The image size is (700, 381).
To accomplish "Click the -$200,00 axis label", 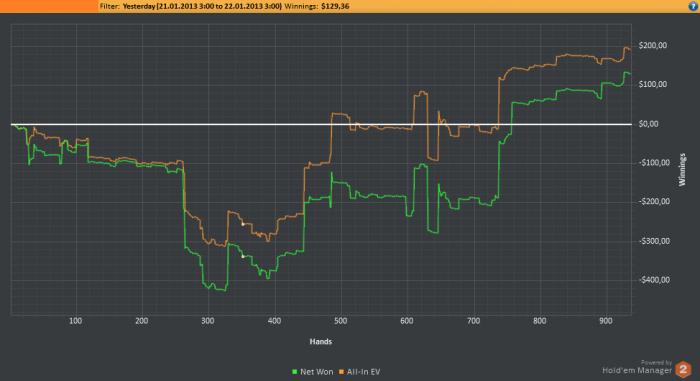I will 654,201.
